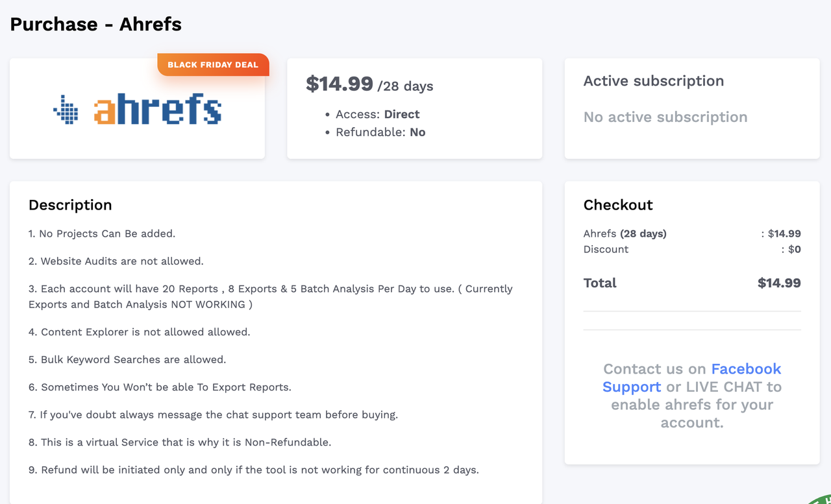Viewport: 831px width, 504px height.
Task: Click the $14.99 per 28 days price
Action: (369, 84)
